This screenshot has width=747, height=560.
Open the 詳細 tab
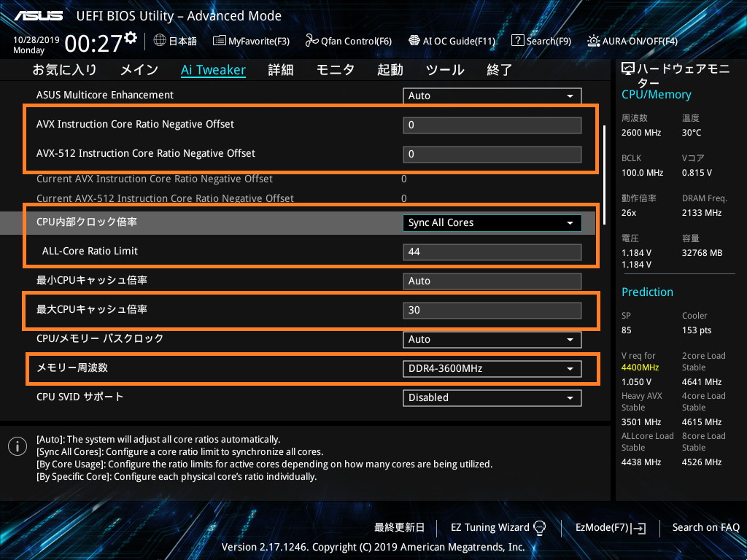click(x=281, y=70)
